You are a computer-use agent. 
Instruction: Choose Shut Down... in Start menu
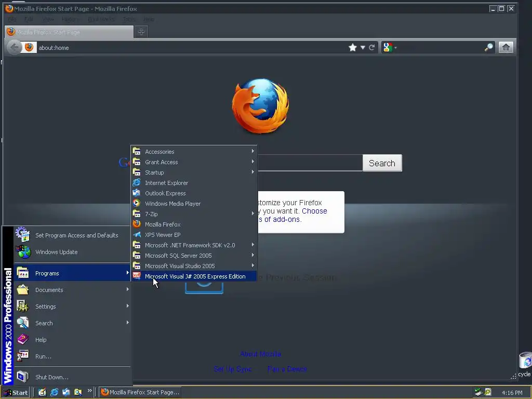(72, 377)
